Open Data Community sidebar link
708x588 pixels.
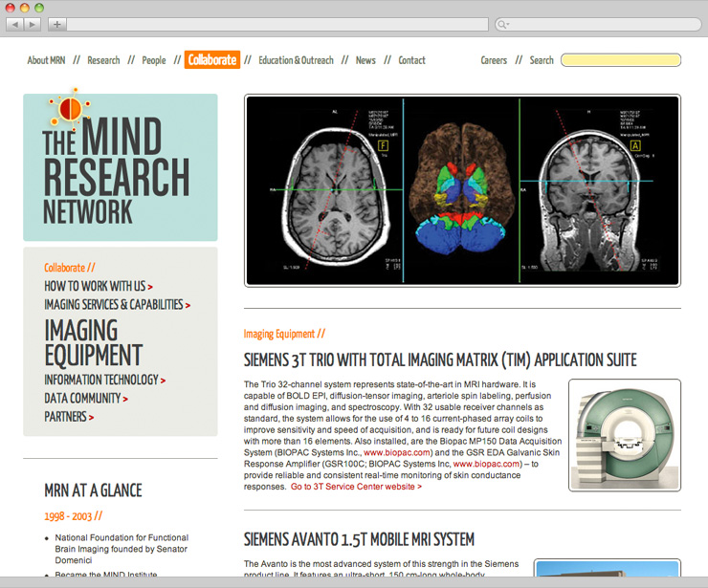click(86, 398)
